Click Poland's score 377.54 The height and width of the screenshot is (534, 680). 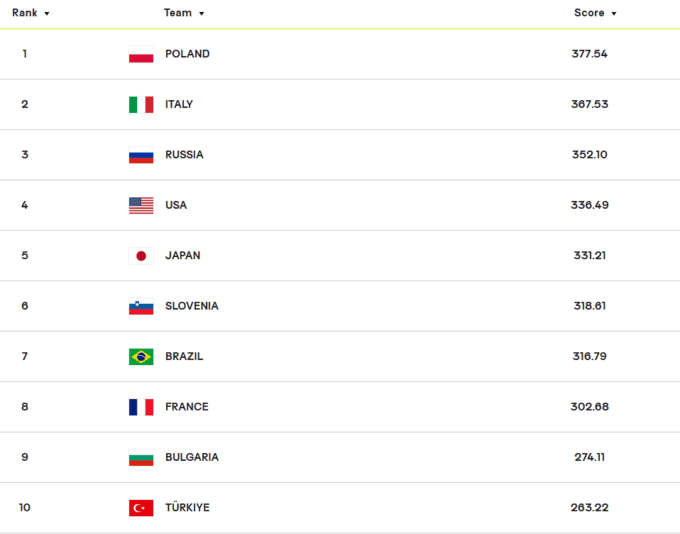coord(589,54)
